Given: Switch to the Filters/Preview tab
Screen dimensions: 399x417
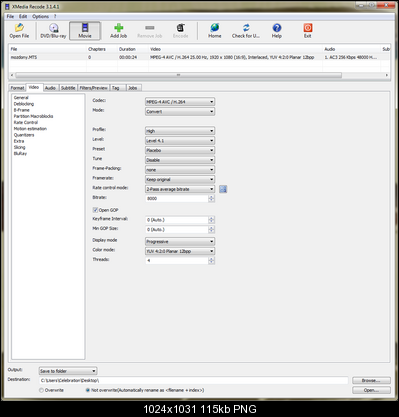Looking at the screenshot, I should point(93,88).
